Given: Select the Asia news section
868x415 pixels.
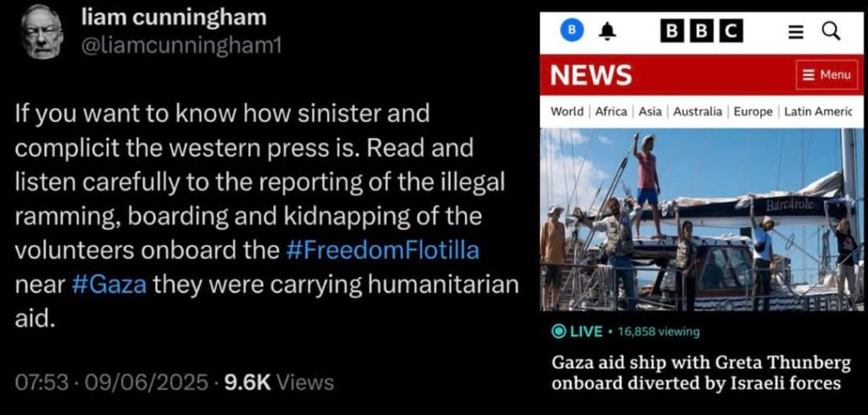Looking at the screenshot, I should tap(650, 111).
